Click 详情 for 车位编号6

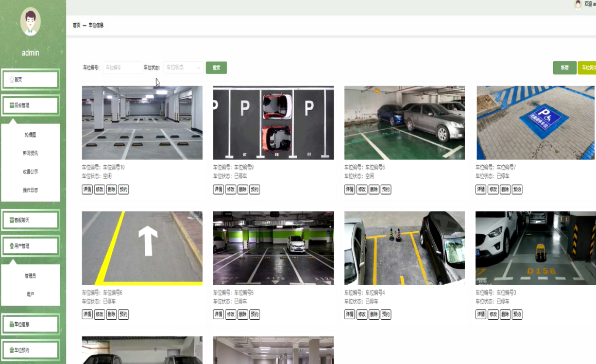pyautogui.click(x=87, y=314)
